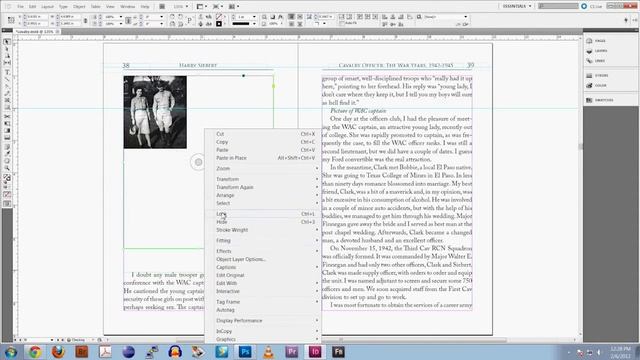This screenshot has width=640, height=360.
Task: Open Adobe Bridge from the taskbar
Action: point(82,351)
